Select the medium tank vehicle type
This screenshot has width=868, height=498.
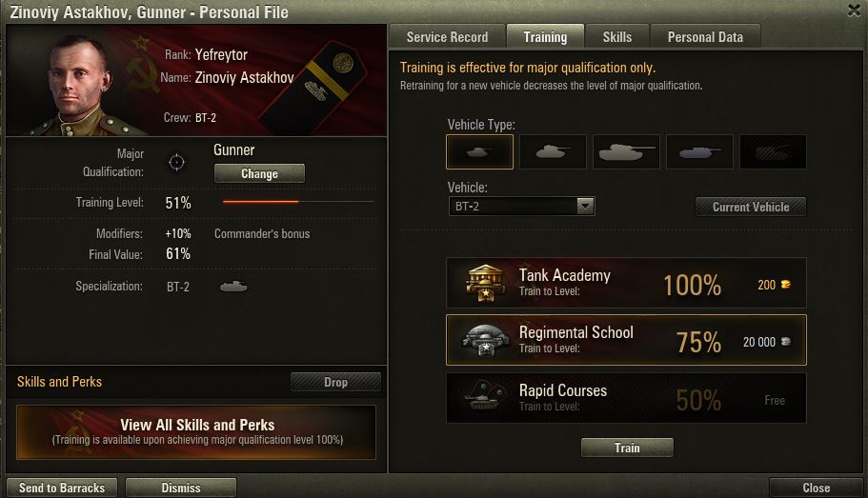[x=553, y=151]
